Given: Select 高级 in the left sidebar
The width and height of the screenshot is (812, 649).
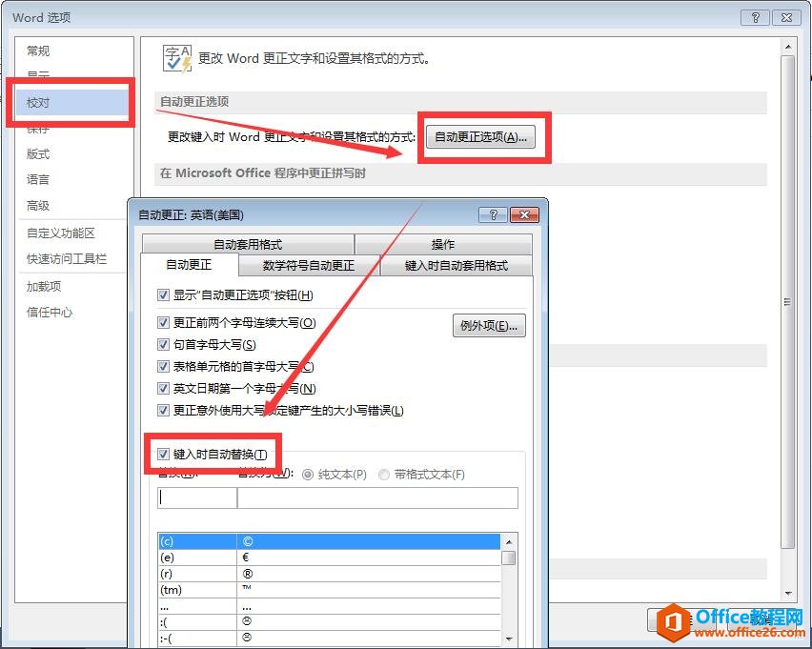Looking at the screenshot, I should pos(38,205).
